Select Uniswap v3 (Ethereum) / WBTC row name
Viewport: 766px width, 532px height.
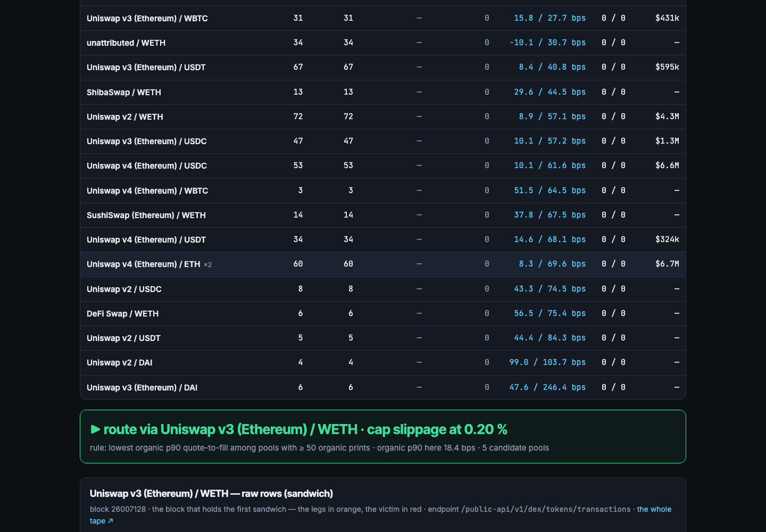(147, 19)
